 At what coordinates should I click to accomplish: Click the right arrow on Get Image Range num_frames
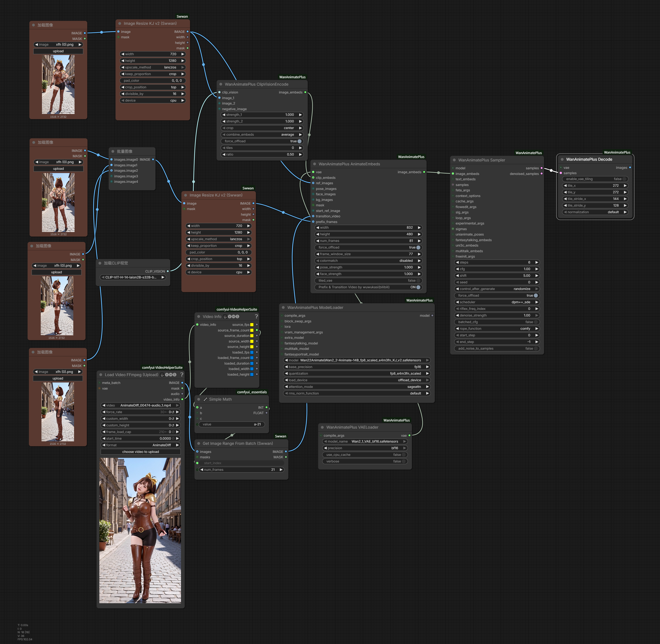pos(281,470)
